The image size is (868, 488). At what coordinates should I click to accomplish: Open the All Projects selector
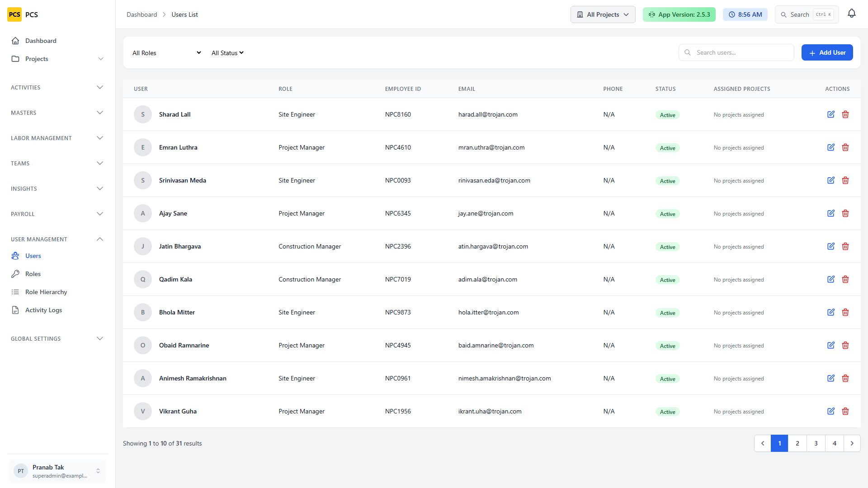pos(603,14)
